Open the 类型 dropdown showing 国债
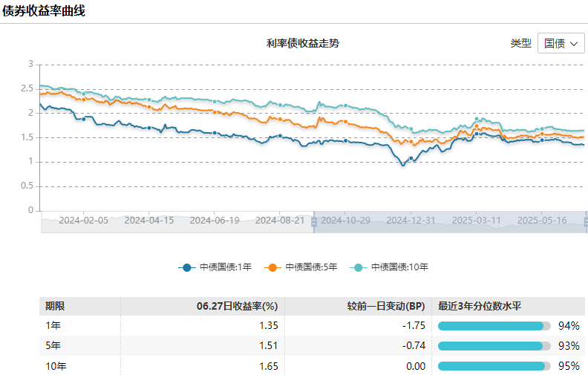Image resolution: width=588 pixels, height=375 pixels. point(561,43)
